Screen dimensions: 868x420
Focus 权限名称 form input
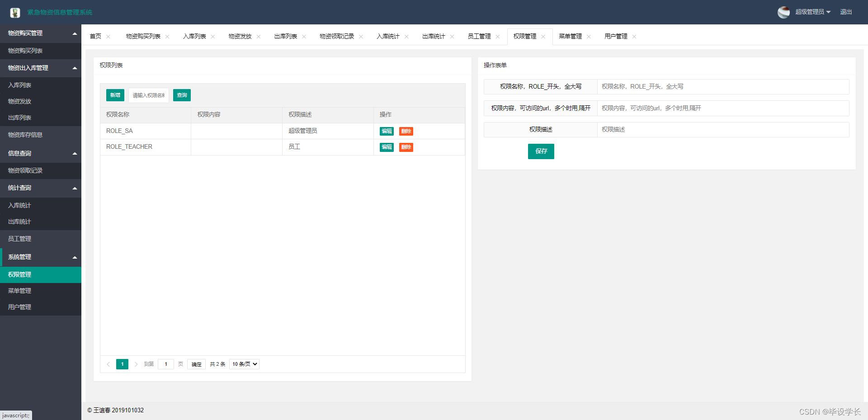tap(723, 87)
